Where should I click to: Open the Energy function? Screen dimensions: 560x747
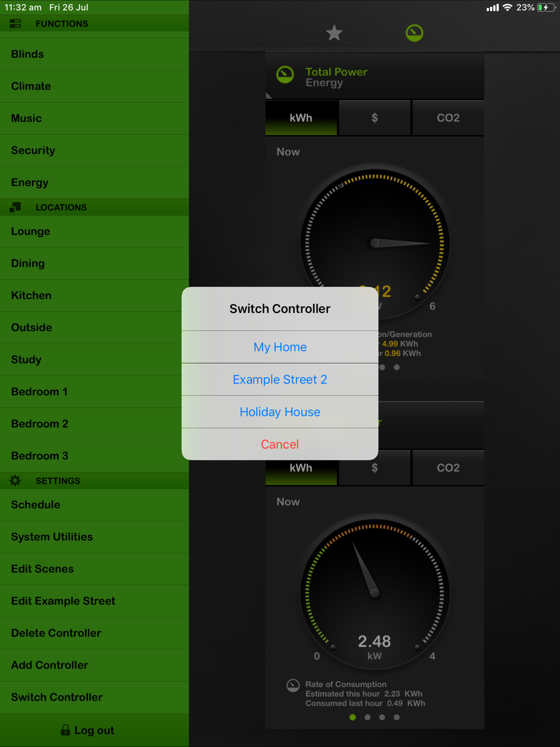[x=94, y=182]
